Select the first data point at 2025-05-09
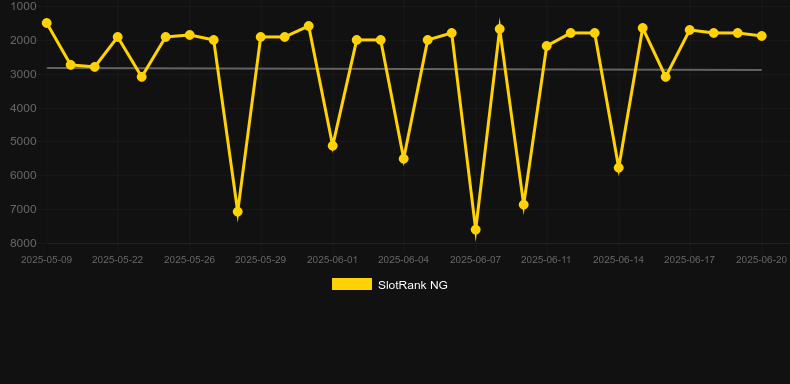Image resolution: width=790 pixels, height=384 pixels. (x=47, y=23)
